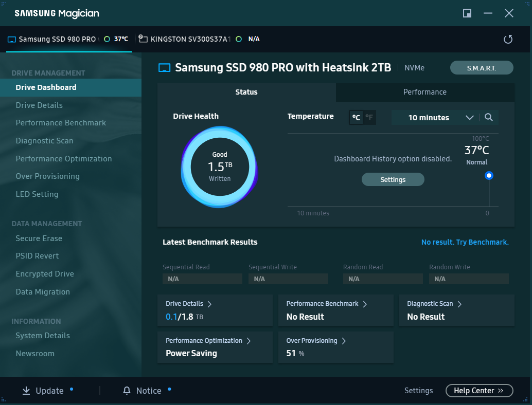Click Settings in the bottom bar
The width and height of the screenshot is (532, 405).
[x=418, y=391]
